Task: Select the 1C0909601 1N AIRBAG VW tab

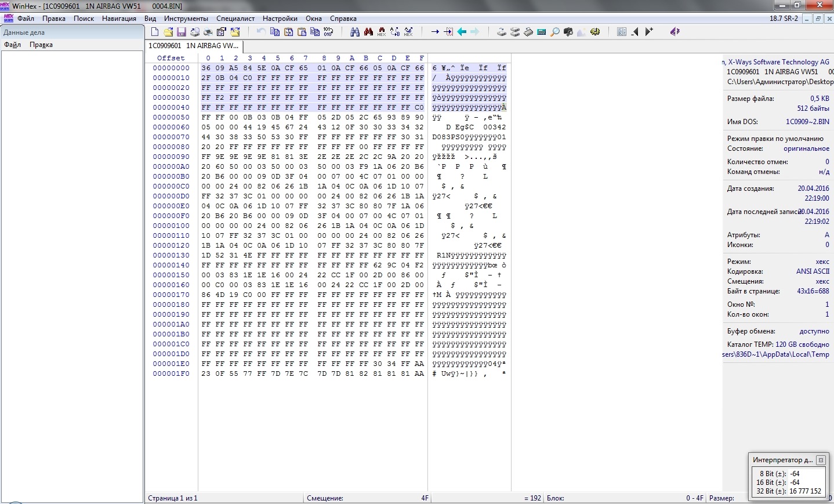Action: pos(194,46)
